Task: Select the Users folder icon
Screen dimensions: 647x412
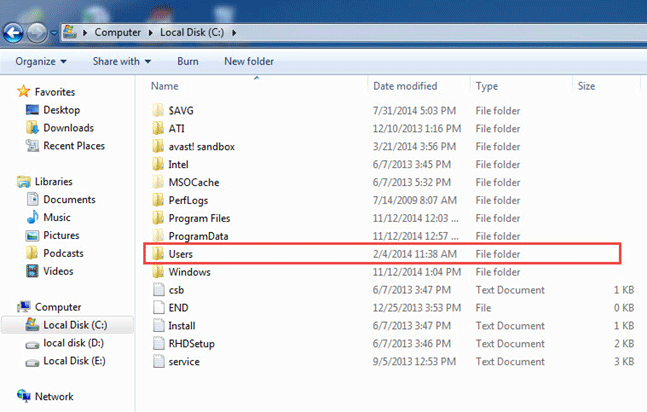Action: pos(158,254)
